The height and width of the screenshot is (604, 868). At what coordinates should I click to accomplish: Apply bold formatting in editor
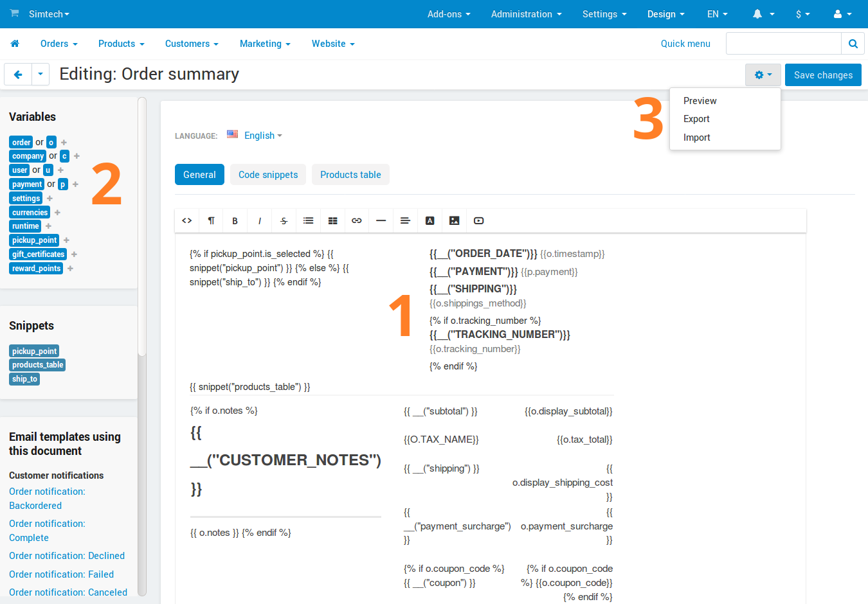point(235,220)
